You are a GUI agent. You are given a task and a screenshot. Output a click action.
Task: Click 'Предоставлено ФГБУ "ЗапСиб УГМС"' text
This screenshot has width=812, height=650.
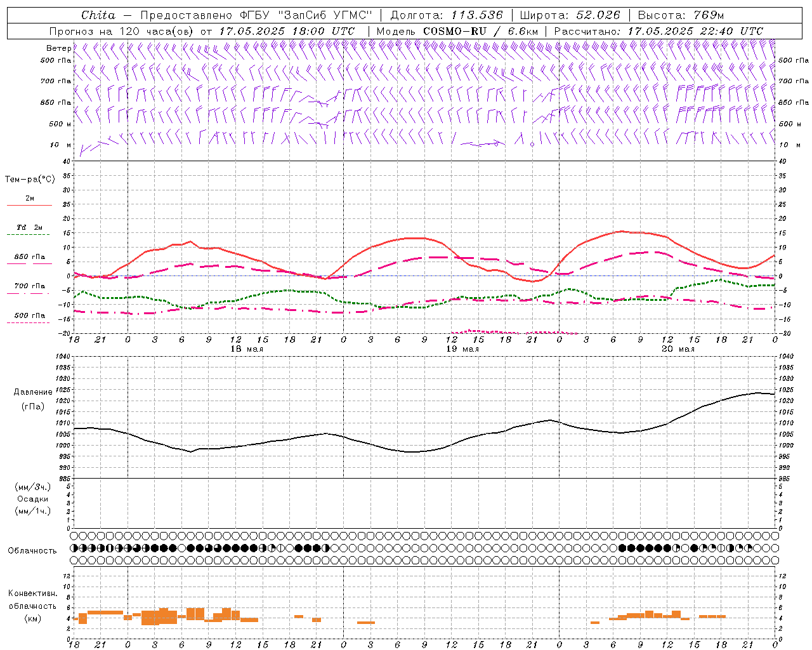[256, 15]
